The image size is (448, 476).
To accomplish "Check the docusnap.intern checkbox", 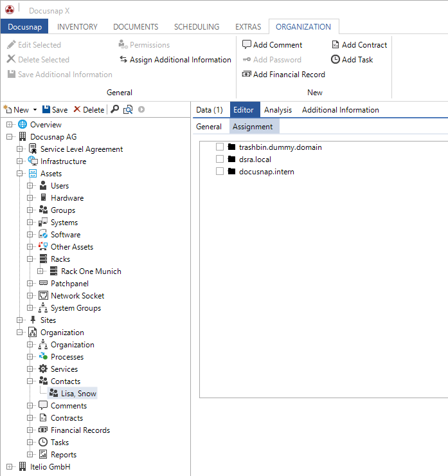I will [220, 171].
